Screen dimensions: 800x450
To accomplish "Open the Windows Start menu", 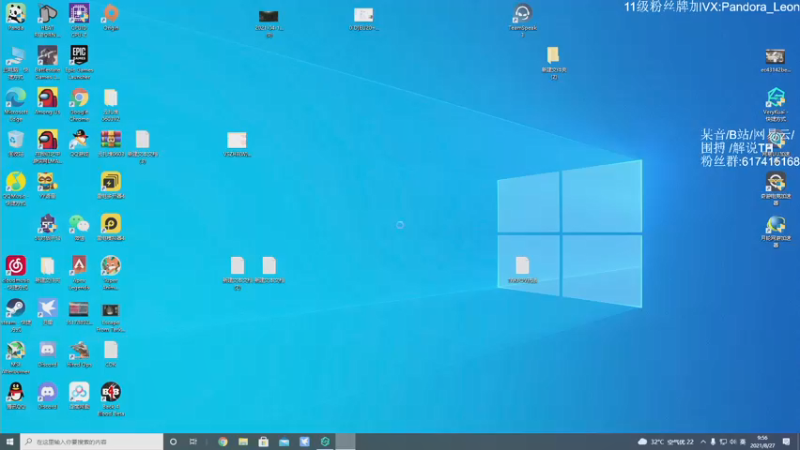I will [x=10, y=441].
